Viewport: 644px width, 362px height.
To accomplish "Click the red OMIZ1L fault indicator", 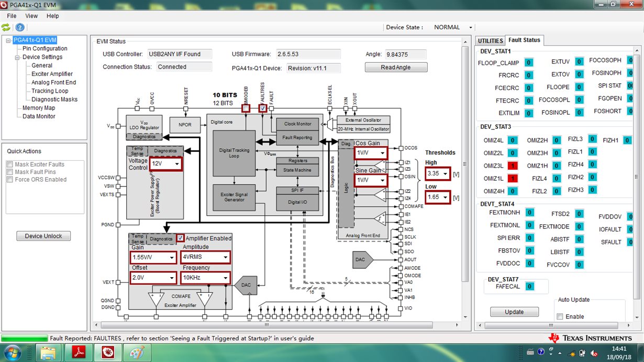I will point(513,178).
